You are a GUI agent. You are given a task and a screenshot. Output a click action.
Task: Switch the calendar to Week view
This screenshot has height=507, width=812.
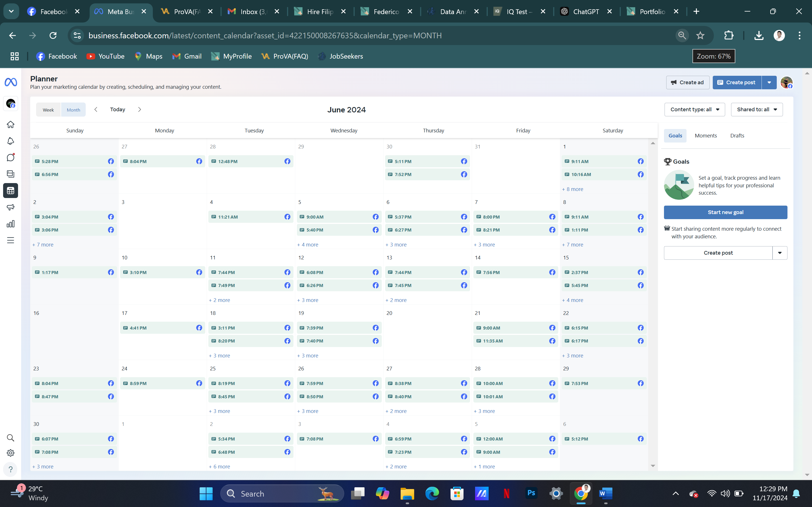pyautogui.click(x=48, y=110)
